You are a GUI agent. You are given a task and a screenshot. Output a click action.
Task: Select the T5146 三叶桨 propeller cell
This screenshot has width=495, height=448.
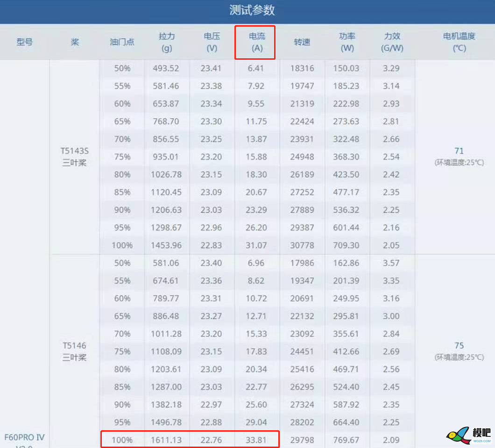[75, 351]
